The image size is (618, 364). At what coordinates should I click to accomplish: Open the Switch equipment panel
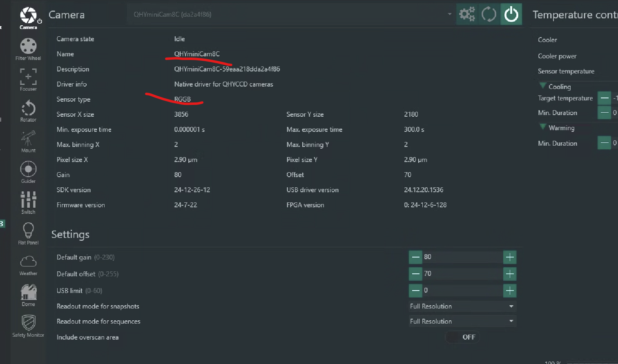coord(28,202)
